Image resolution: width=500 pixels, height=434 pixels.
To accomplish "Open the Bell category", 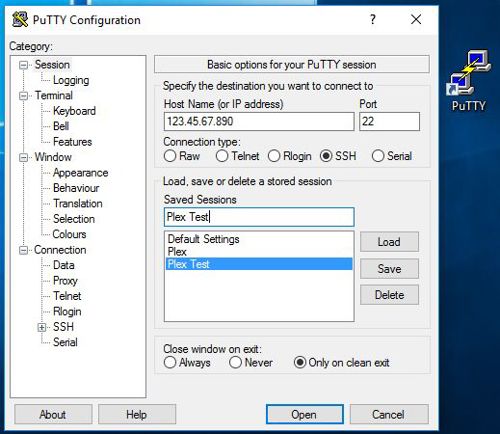I will point(61,126).
